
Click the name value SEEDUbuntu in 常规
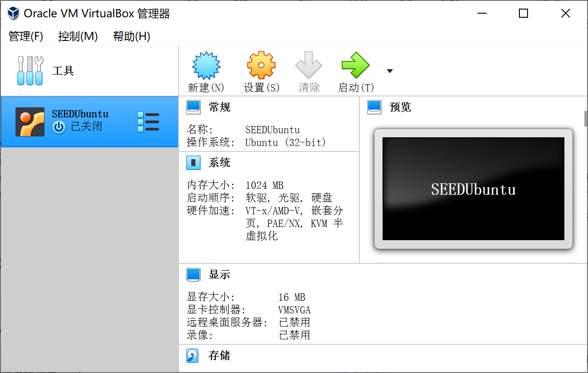273,130
